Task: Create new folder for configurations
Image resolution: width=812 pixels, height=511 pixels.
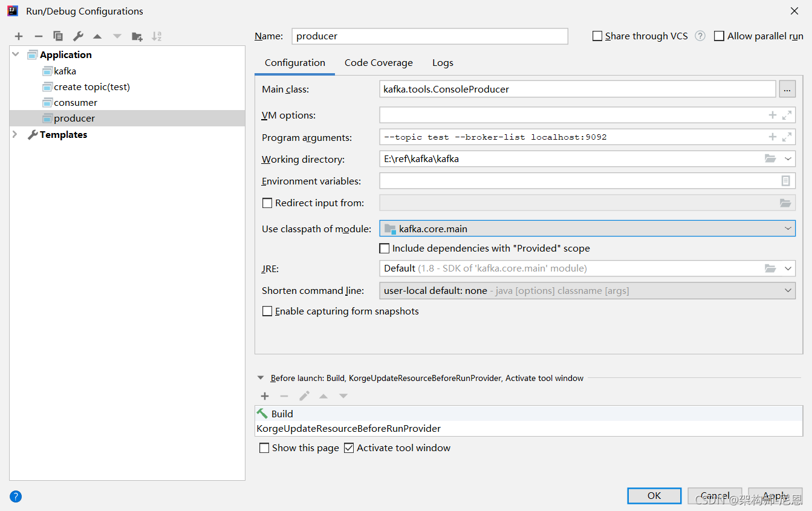Action: tap(137, 36)
